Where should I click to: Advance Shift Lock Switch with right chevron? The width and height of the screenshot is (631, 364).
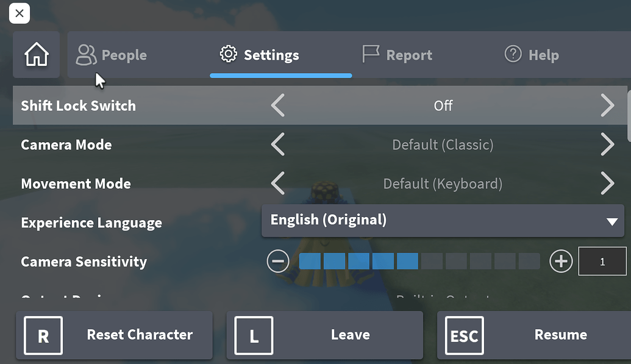click(607, 105)
